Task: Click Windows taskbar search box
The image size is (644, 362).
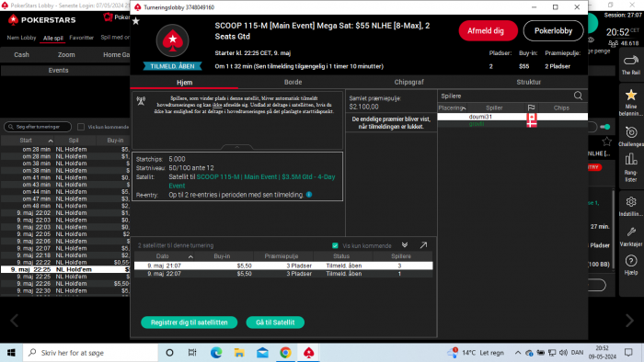Action: (x=90, y=353)
